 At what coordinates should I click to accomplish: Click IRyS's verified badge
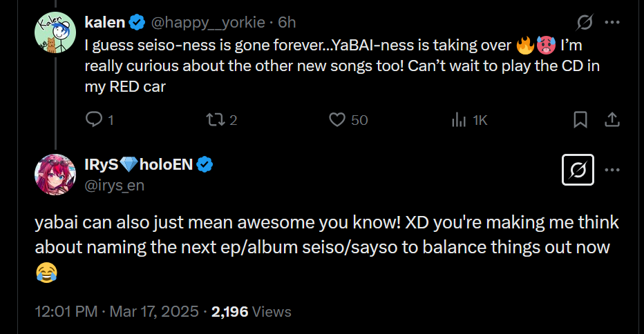click(x=205, y=165)
